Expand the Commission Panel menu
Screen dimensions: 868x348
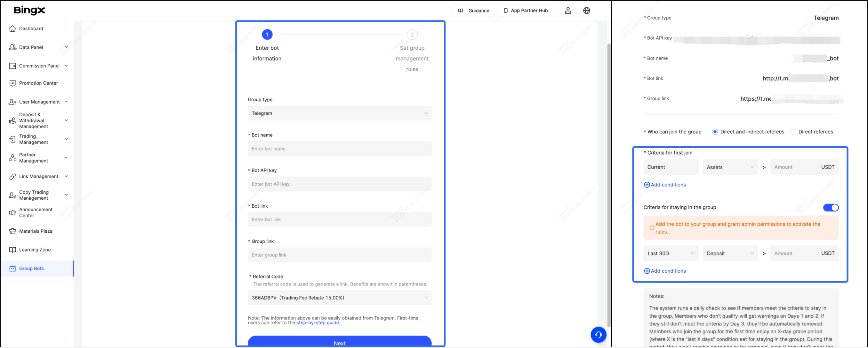click(x=39, y=66)
